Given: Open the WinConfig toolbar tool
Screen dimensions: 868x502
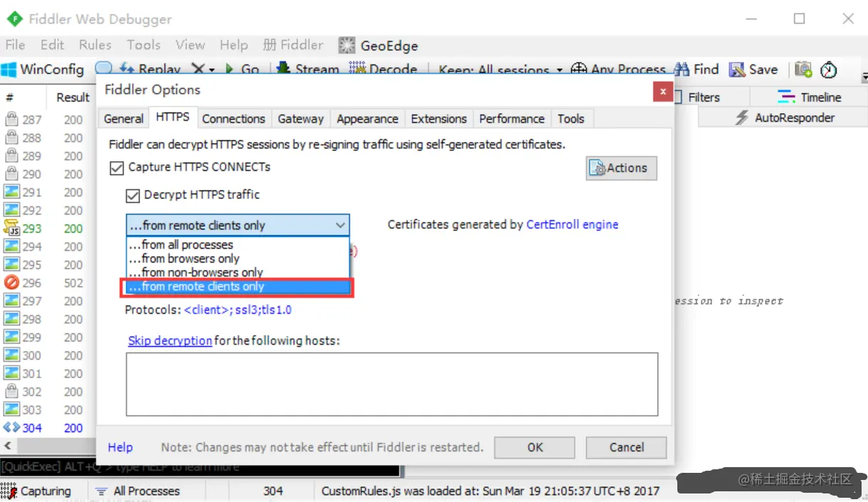Looking at the screenshot, I should tap(43, 70).
